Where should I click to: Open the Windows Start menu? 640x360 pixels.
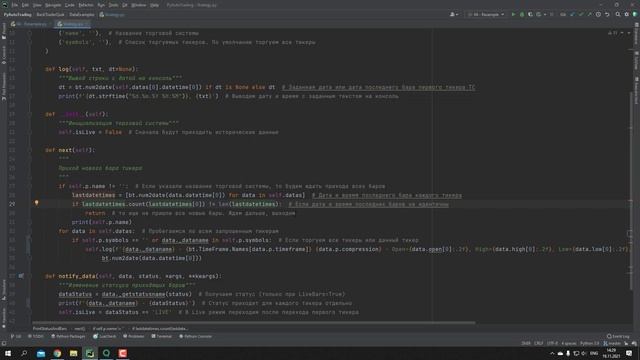[x=8, y=353]
